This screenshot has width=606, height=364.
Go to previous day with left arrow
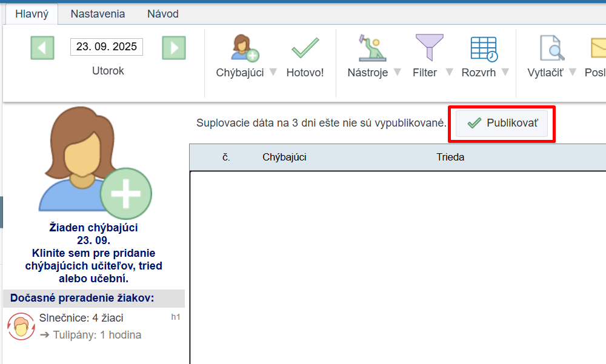(42, 48)
